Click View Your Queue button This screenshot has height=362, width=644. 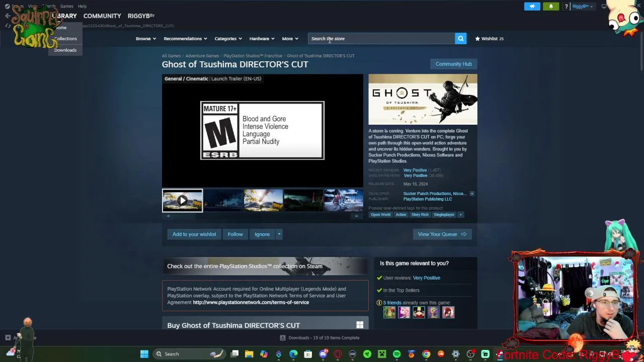tap(442, 234)
